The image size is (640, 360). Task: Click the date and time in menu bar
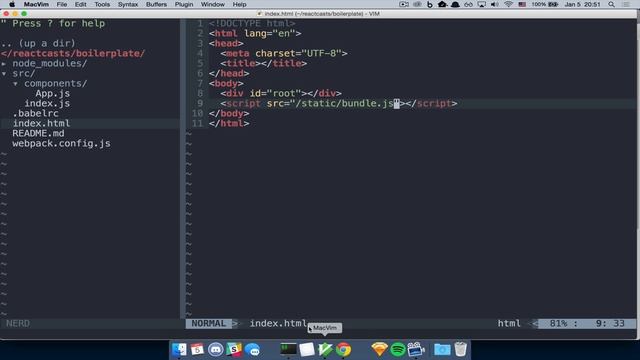coord(582,4)
